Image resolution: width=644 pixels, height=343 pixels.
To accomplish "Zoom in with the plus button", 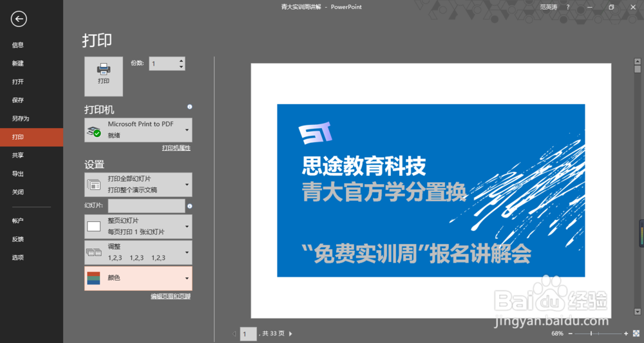I will tap(626, 333).
